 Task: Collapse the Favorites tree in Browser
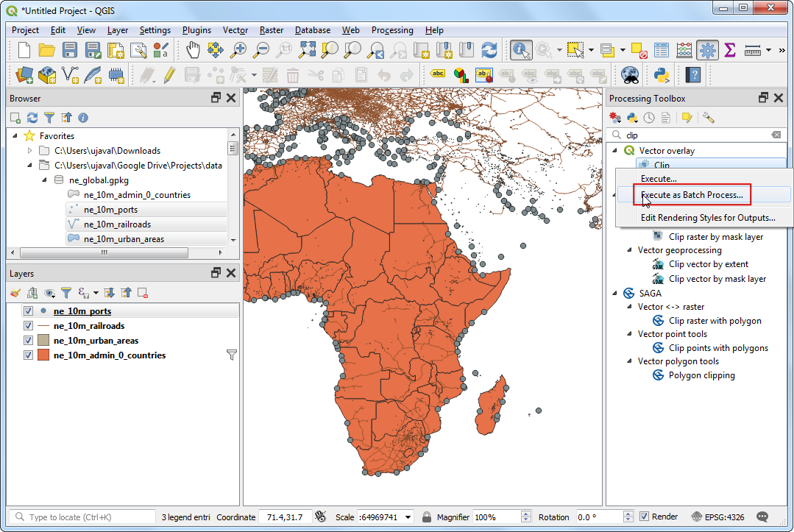coord(15,136)
